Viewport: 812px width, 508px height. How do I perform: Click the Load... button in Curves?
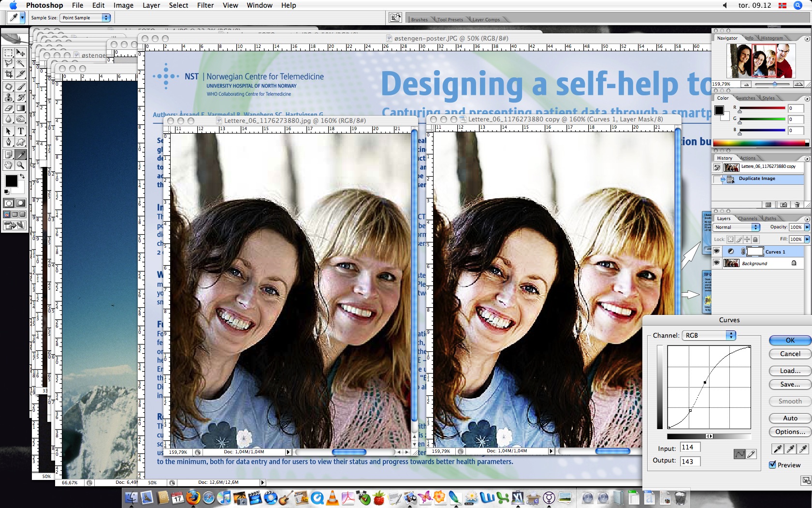[790, 371]
